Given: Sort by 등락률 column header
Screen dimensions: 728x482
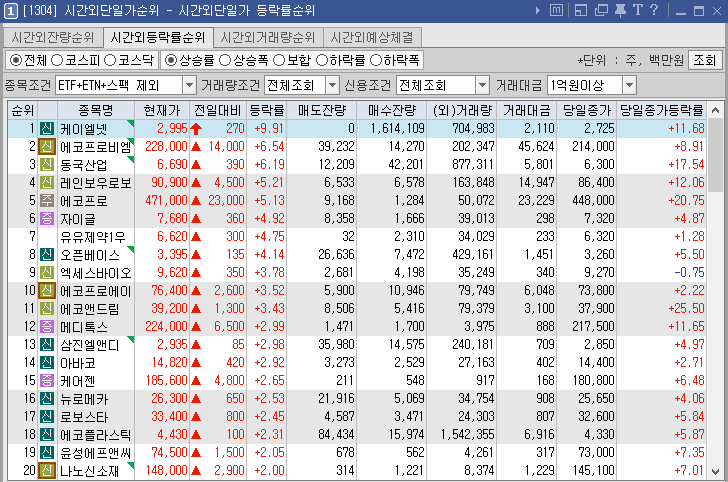Looking at the screenshot, I should point(267,111).
